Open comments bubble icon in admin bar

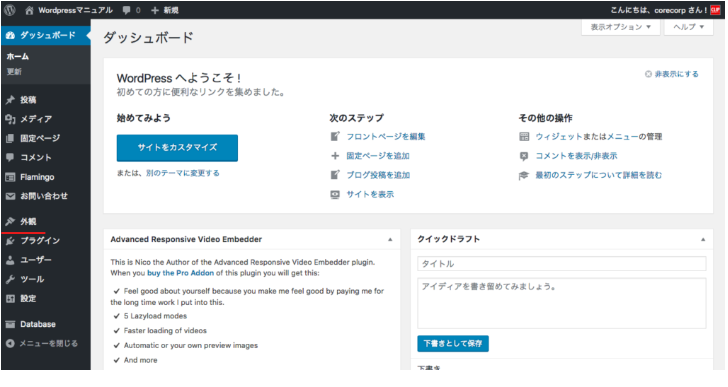coord(127,10)
